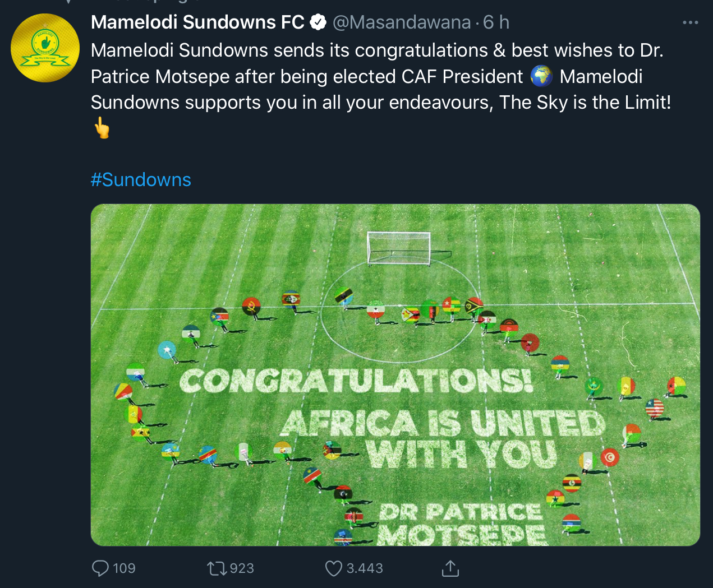Screen dimensions: 713x588
Task: Click the reply speech bubble icon
Action: click(100, 568)
